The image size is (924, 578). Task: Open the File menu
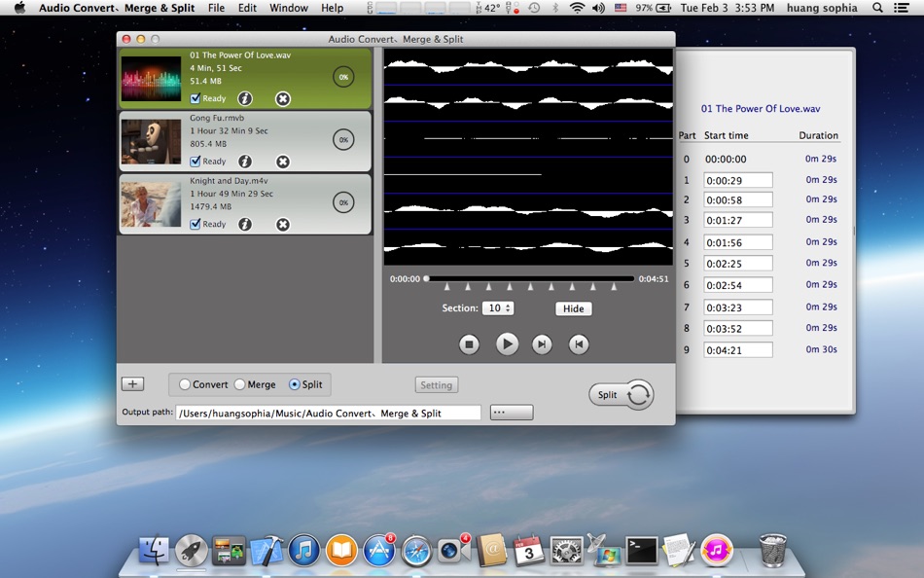tap(216, 8)
